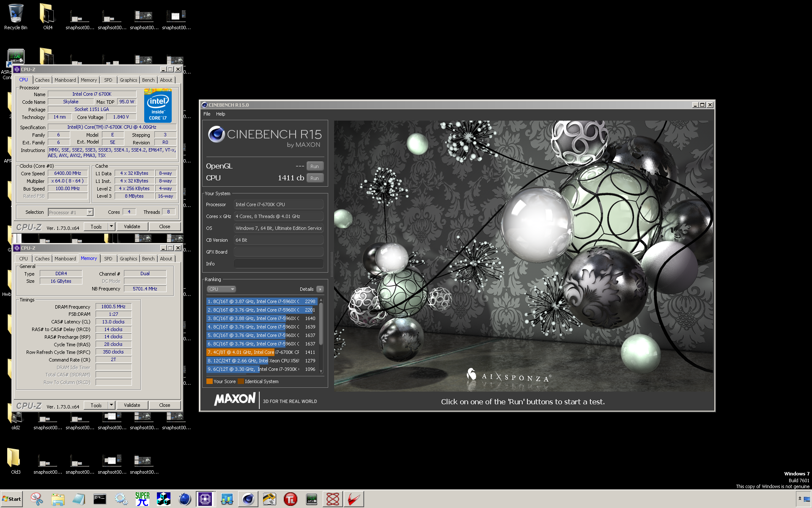Viewport: 812px width, 508px height.
Task: Click the Start button
Action: 11,499
